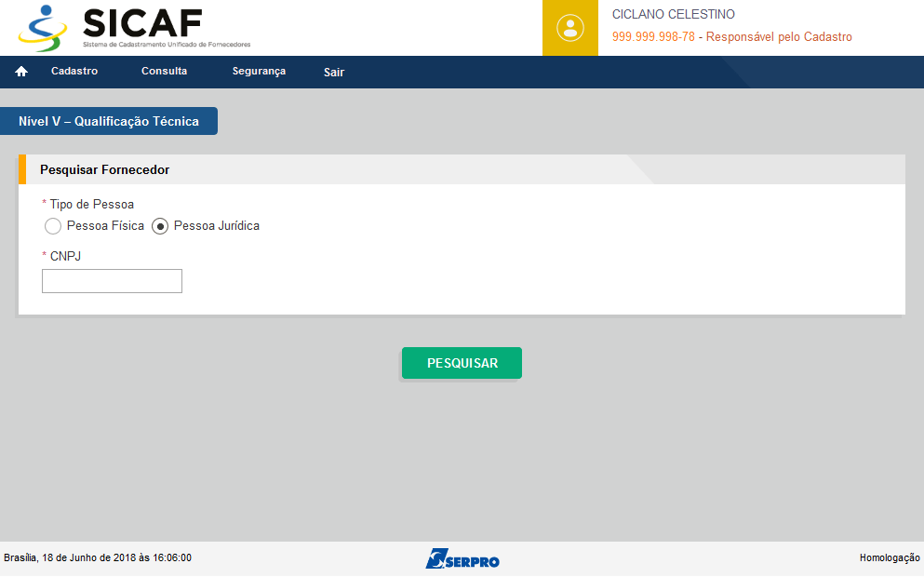Open the Consulta menu
Screen dimensions: 924x577
[x=164, y=71]
